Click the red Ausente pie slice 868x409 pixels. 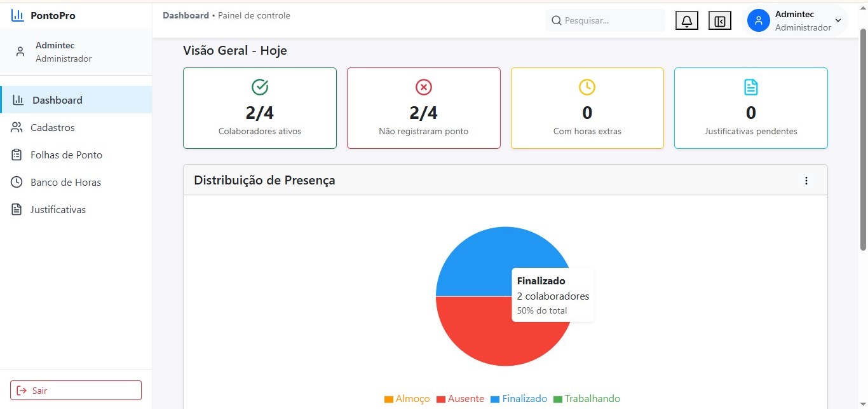tap(483, 334)
